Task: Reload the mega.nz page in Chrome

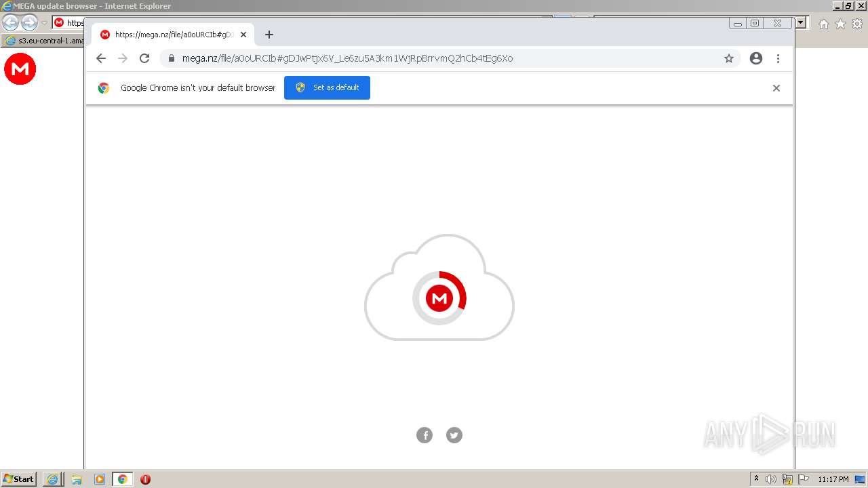Action: click(x=144, y=58)
